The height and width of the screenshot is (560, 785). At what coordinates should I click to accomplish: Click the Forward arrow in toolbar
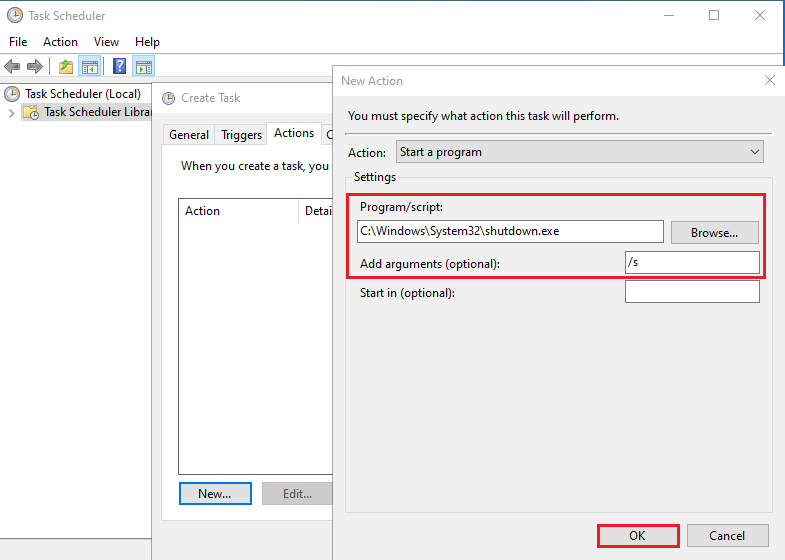click(x=35, y=67)
